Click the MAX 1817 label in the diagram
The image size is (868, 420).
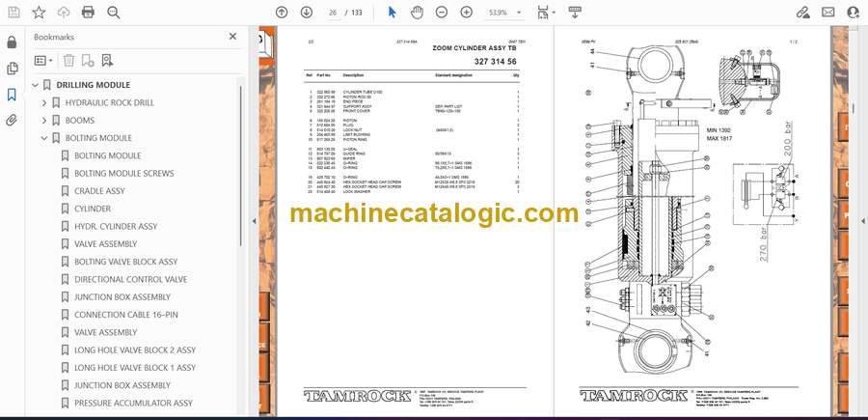click(719, 138)
